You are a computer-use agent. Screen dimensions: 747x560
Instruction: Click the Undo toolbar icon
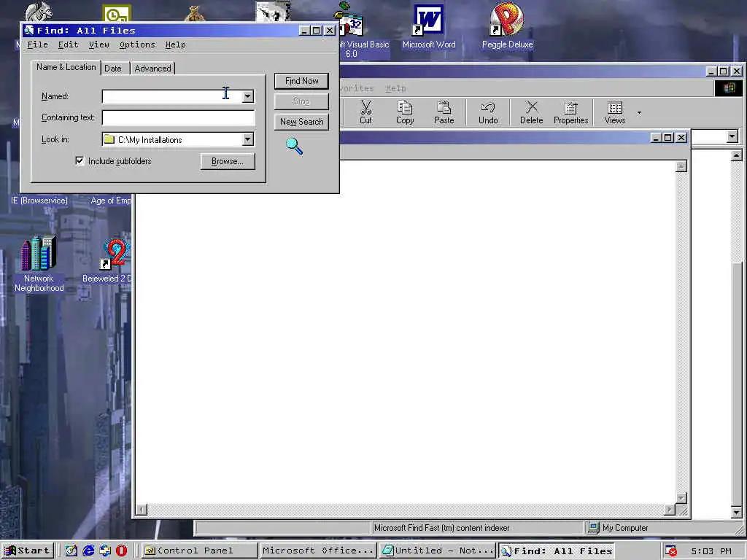[x=488, y=112]
